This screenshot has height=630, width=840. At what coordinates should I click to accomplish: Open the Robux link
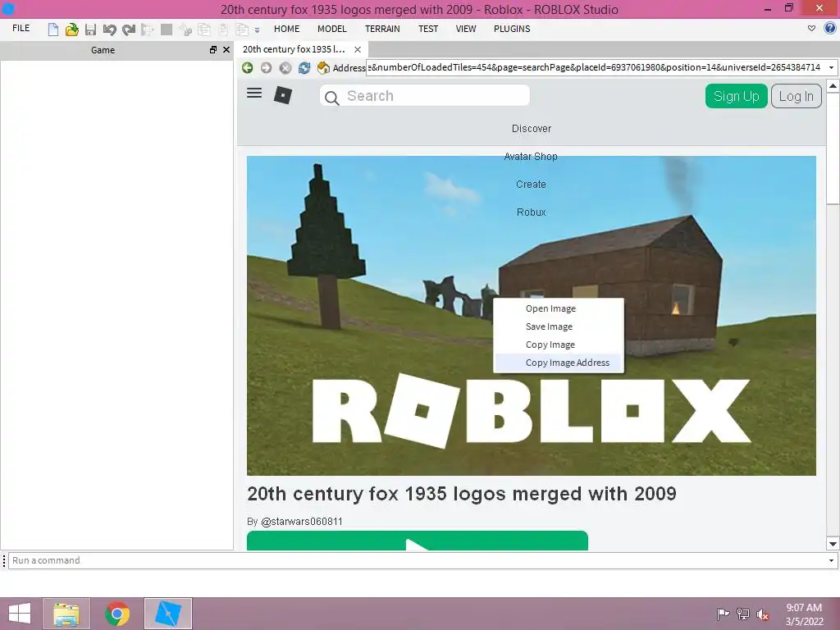pos(532,212)
